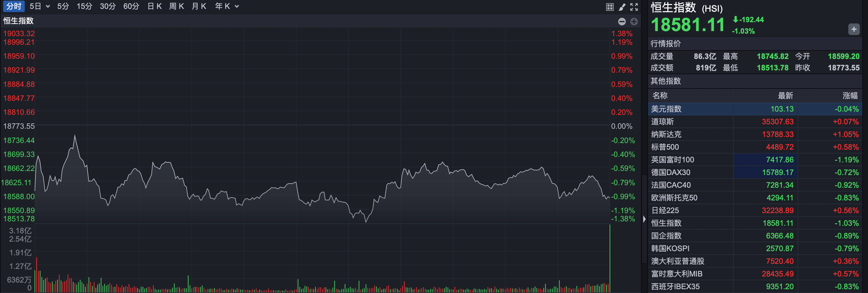Open the chart layout grid icon

tap(610, 7)
